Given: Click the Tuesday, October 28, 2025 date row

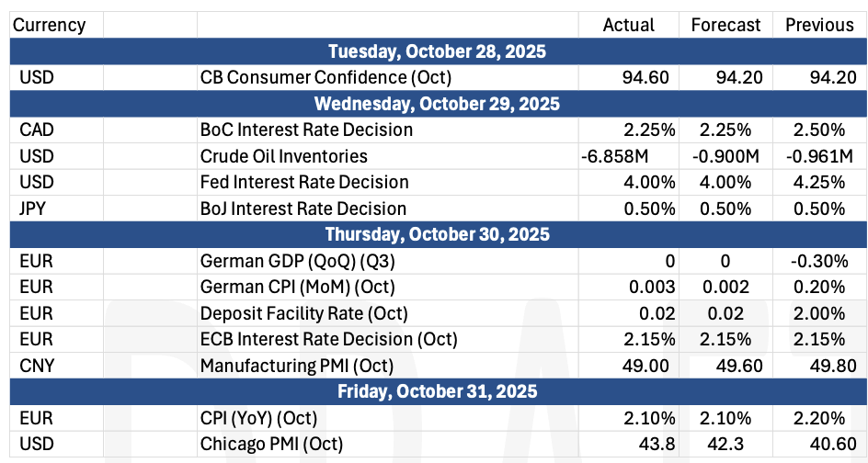Looking at the screenshot, I should (x=437, y=51).
